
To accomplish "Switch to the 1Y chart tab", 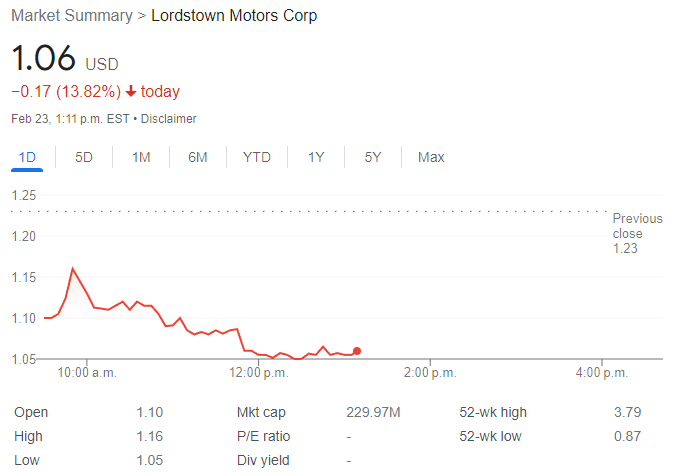I will pyautogui.click(x=316, y=157).
